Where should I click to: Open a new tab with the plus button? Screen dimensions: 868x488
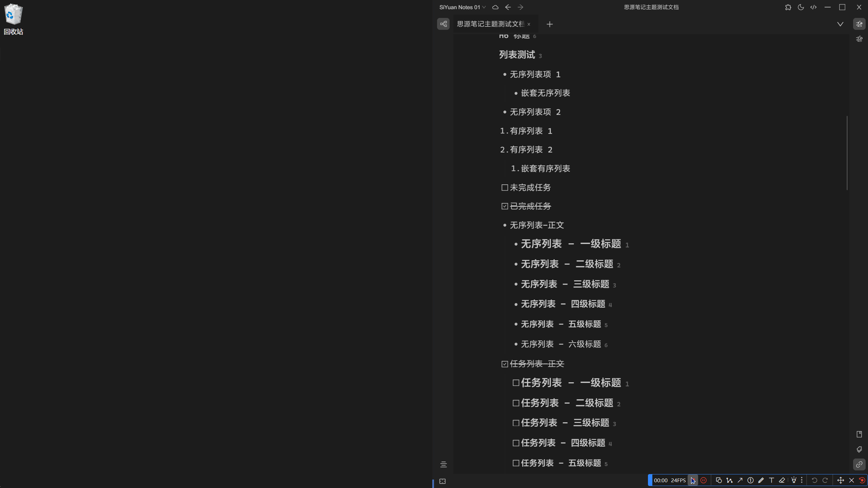tap(550, 24)
